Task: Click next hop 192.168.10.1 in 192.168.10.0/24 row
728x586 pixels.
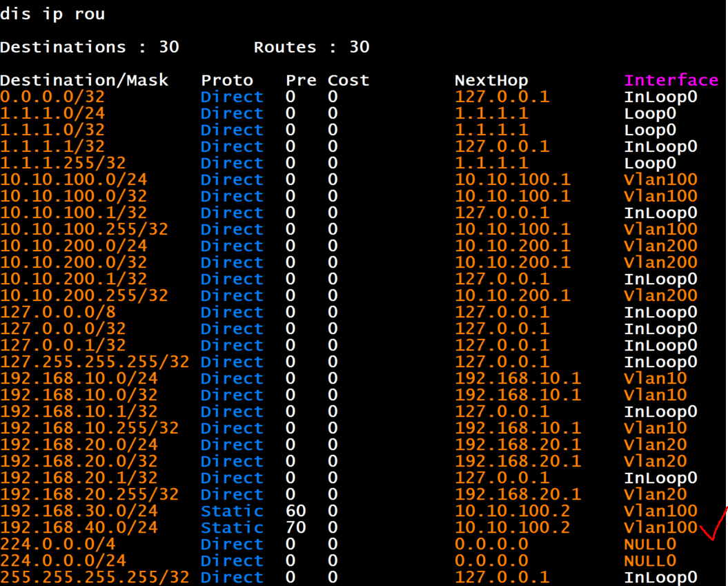Action: tap(518, 378)
